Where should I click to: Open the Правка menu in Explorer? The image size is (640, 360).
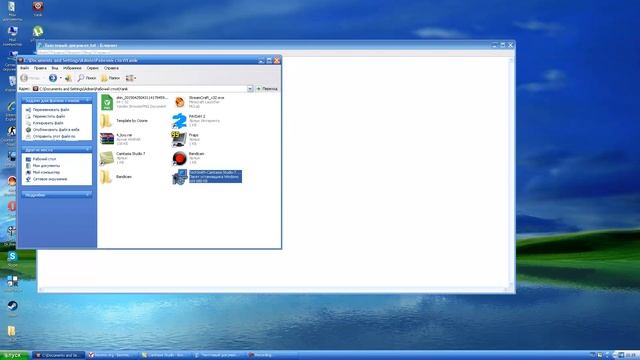click(40, 68)
